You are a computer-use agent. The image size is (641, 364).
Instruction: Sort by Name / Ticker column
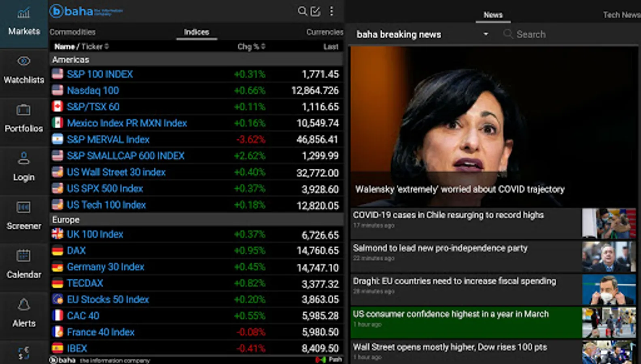pos(81,47)
